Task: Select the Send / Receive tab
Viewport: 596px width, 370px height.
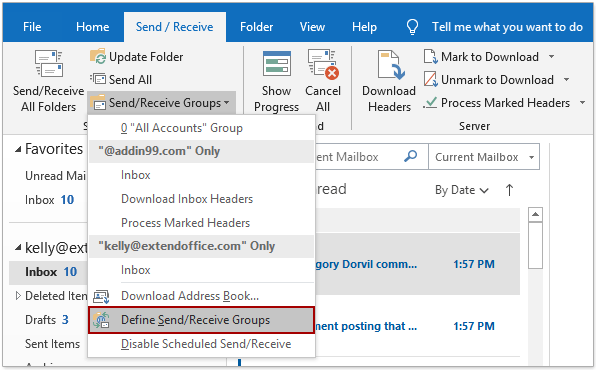Action: pos(174,27)
